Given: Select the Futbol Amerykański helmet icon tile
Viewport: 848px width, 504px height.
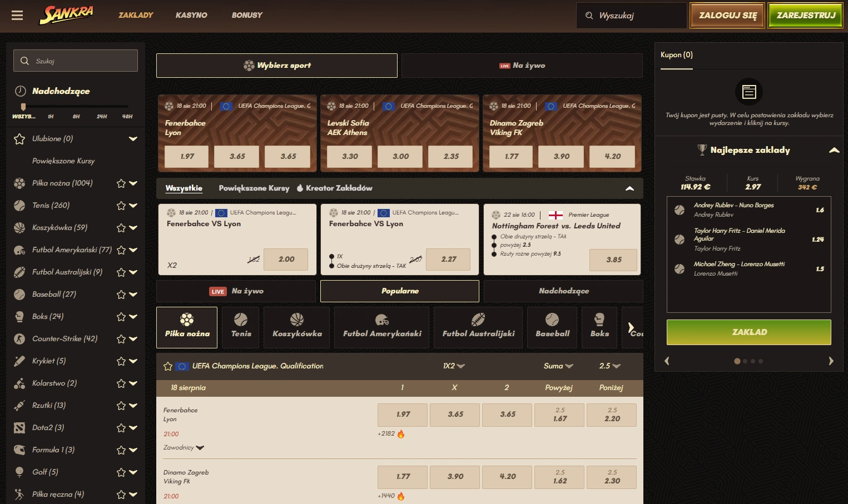Looking at the screenshot, I should (382, 327).
